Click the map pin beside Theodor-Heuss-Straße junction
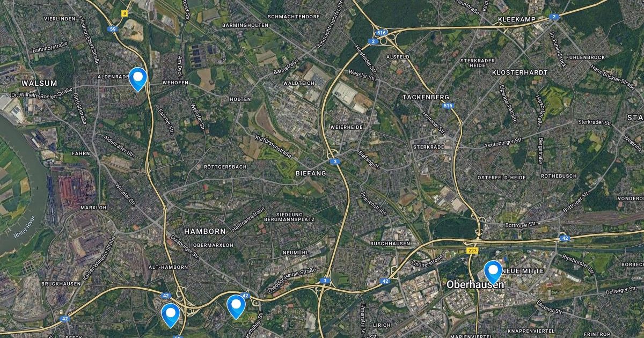This screenshot has height=338, width=644. pos(236,307)
